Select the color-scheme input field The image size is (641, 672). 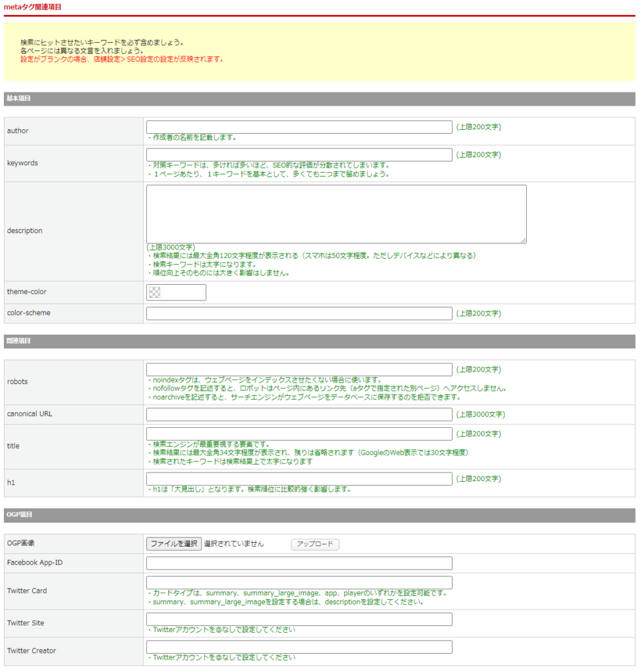pyautogui.click(x=299, y=313)
